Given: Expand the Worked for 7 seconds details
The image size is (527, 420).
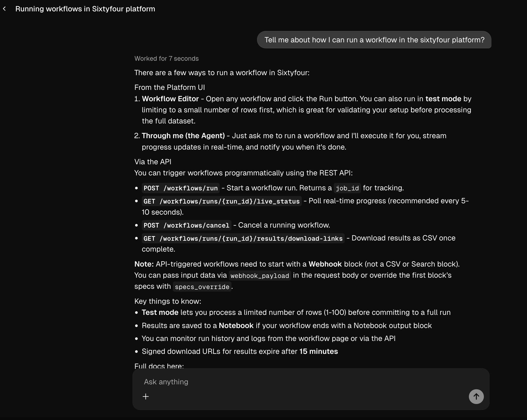Looking at the screenshot, I should point(166,59).
